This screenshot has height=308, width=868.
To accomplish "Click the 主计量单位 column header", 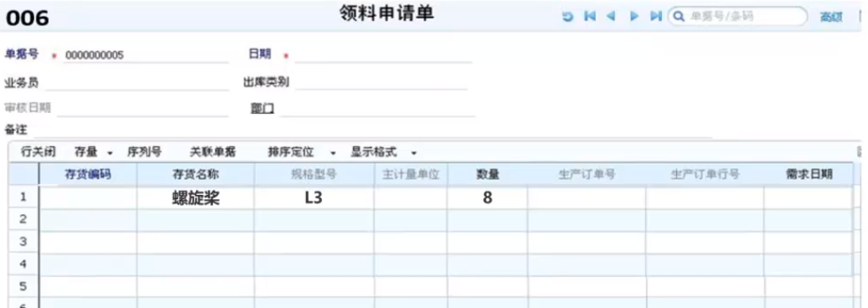I will 411,175.
